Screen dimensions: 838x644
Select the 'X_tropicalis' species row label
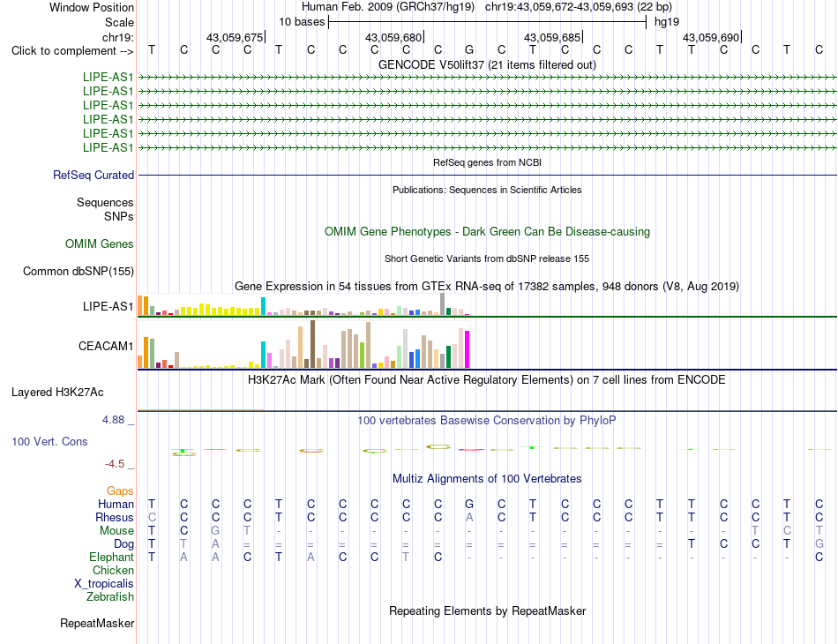(x=104, y=584)
